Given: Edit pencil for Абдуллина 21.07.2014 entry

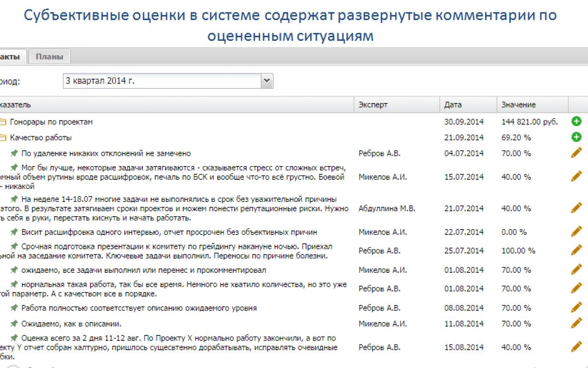Looking at the screenshot, I should click(x=576, y=208).
